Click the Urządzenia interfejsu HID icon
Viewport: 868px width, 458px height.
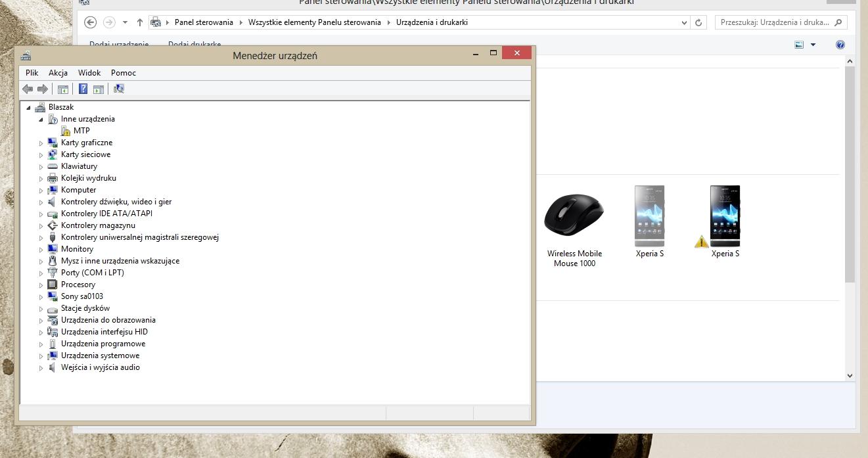point(53,332)
